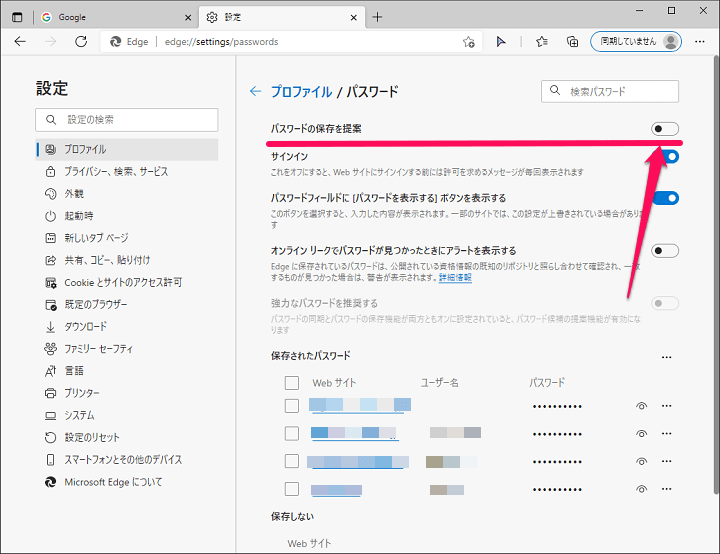Toggle オンライン リーク alert switch
The height and width of the screenshot is (554, 720).
pos(664,250)
